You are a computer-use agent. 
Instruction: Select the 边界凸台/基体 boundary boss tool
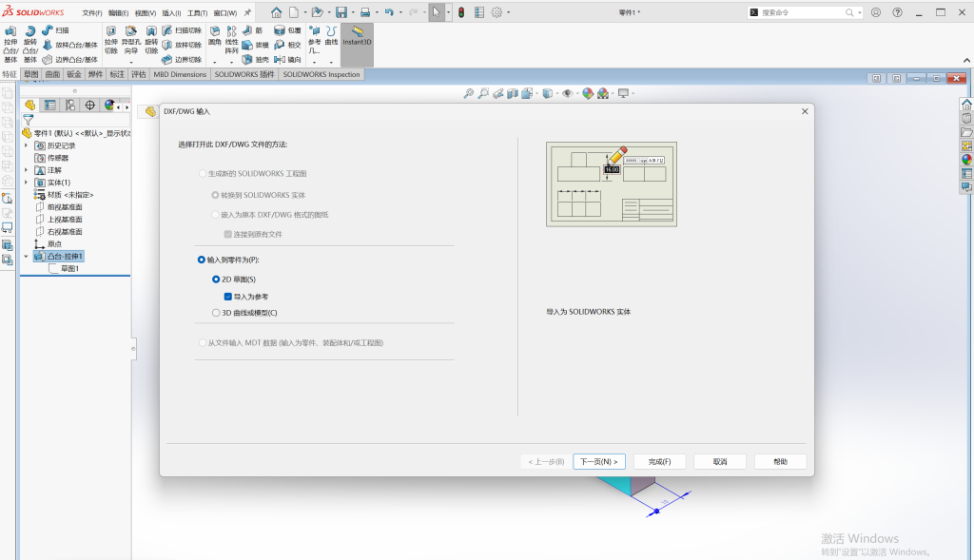69,60
